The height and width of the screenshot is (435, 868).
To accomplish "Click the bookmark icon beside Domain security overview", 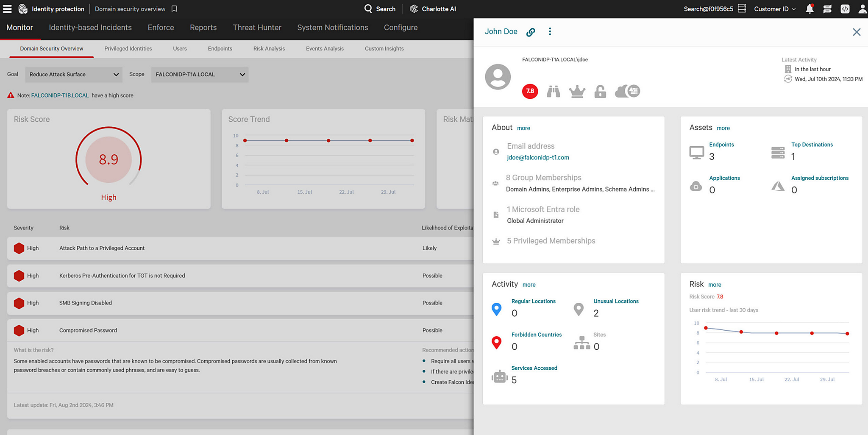I will pyautogui.click(x=174, y=8).
